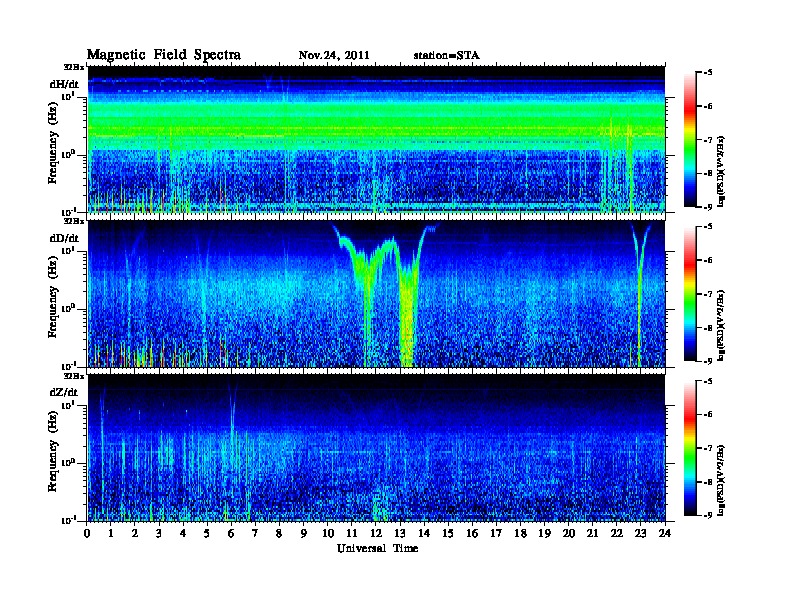Click the "station=STA" label
Viewport: 792px width, 612px height.
(446, 56)
